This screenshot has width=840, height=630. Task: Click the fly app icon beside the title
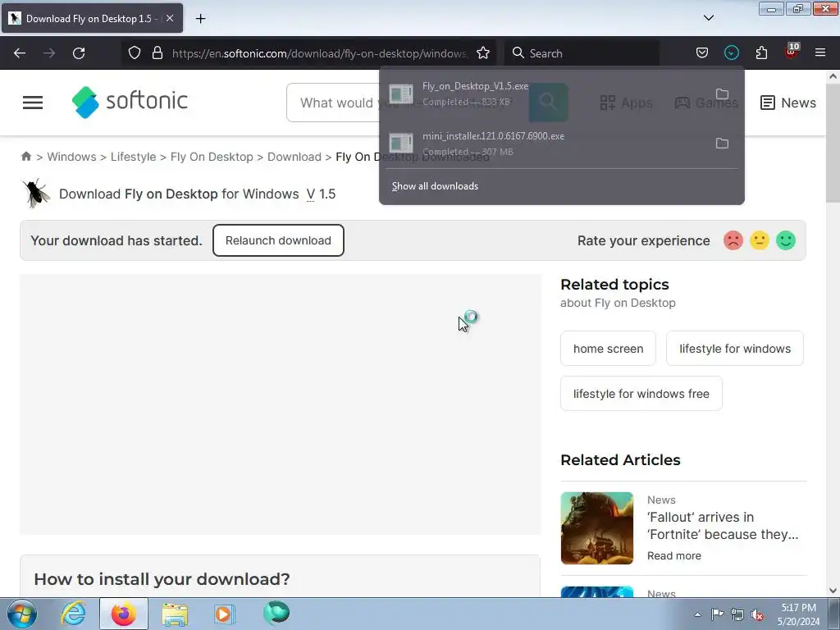pyautogui.click(x=36, y=193)
